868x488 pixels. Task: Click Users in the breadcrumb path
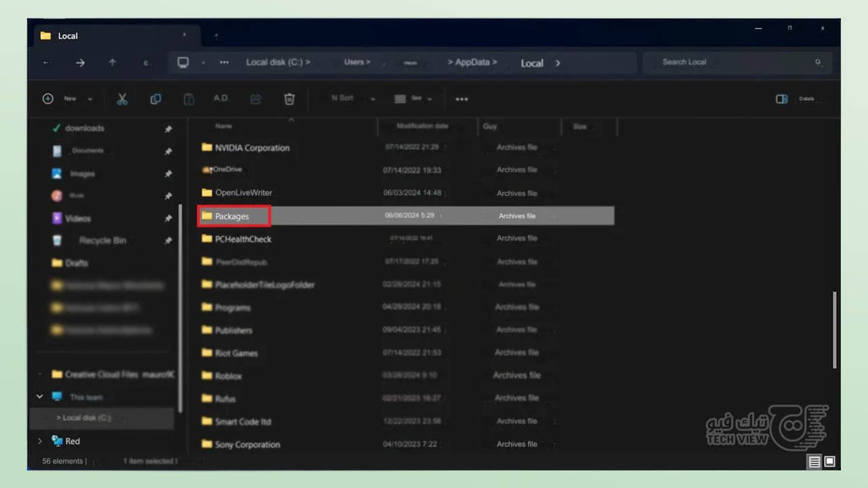coord(357,62)
